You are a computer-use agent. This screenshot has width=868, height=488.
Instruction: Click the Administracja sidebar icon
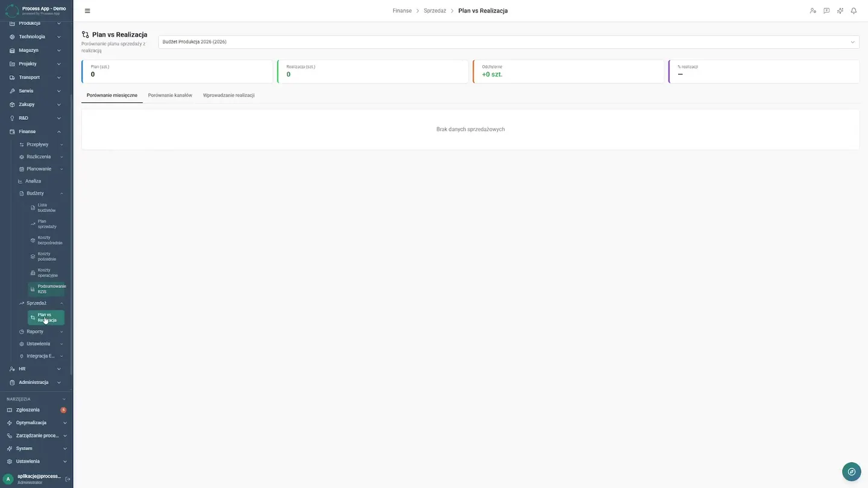tap(12, 383)
